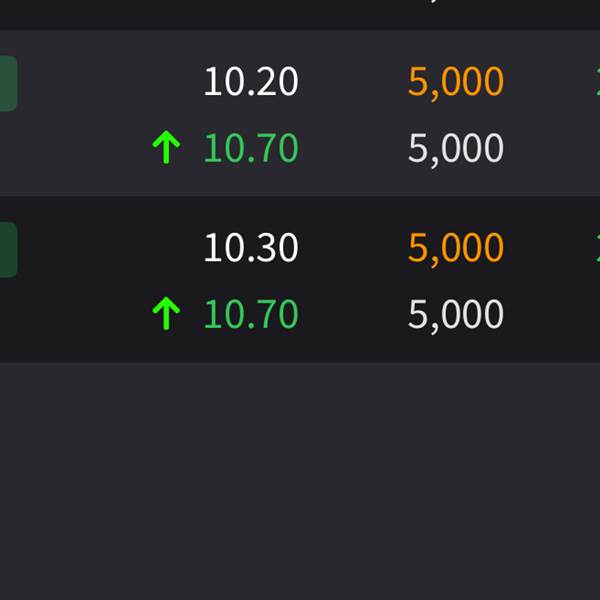Viewport: 600px width, 600px height.
Task: Click the header strip above the 10.20 row
Action: (300, 13)
